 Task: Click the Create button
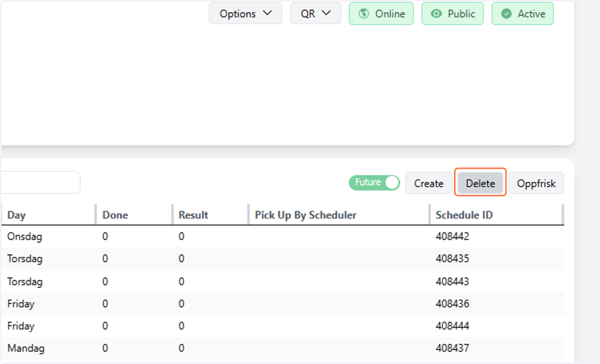coord(428,183)
